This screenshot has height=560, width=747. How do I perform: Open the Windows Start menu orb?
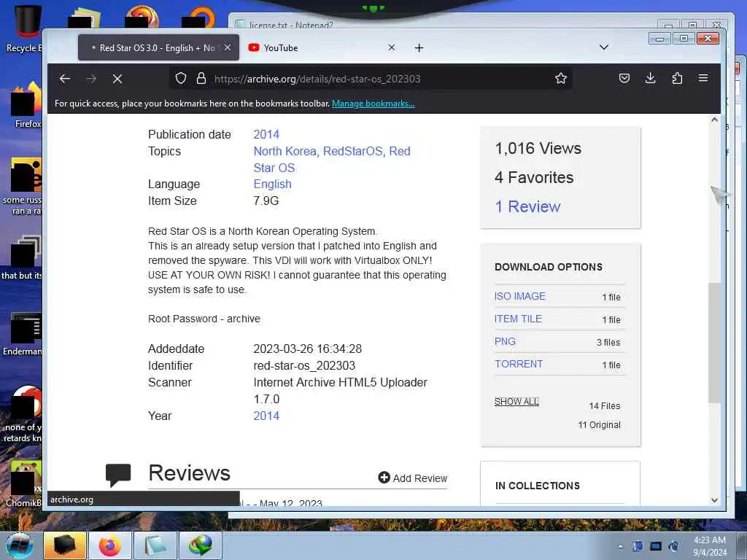point(20,545)
